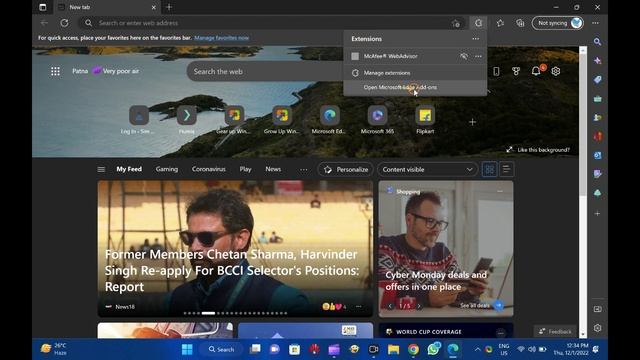Select the Coronavirus feed tab
Screen dimensions: 640x360
coord(209,169)
